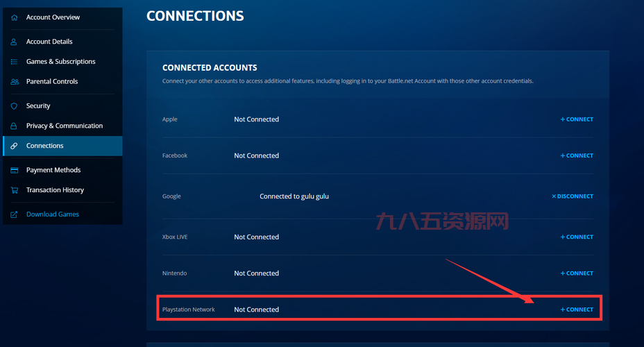
Task: Click the cart icon beside Transaction History
Action: tap(15, 190)
